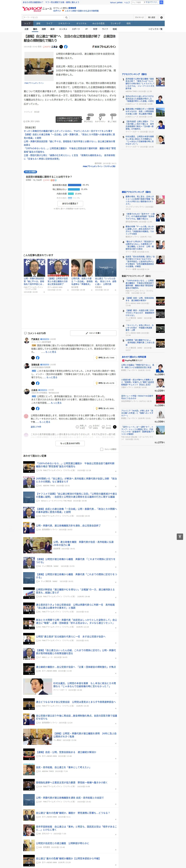Click the keyword search magnifier icon

(x=66, y=18)
